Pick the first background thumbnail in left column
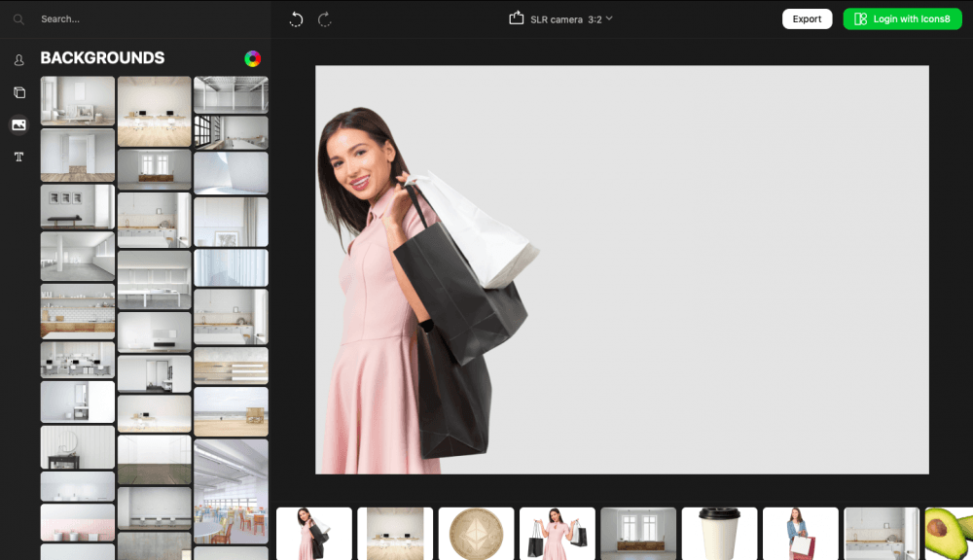The width and height of the screenshot is (973, 560). point(77,101)
